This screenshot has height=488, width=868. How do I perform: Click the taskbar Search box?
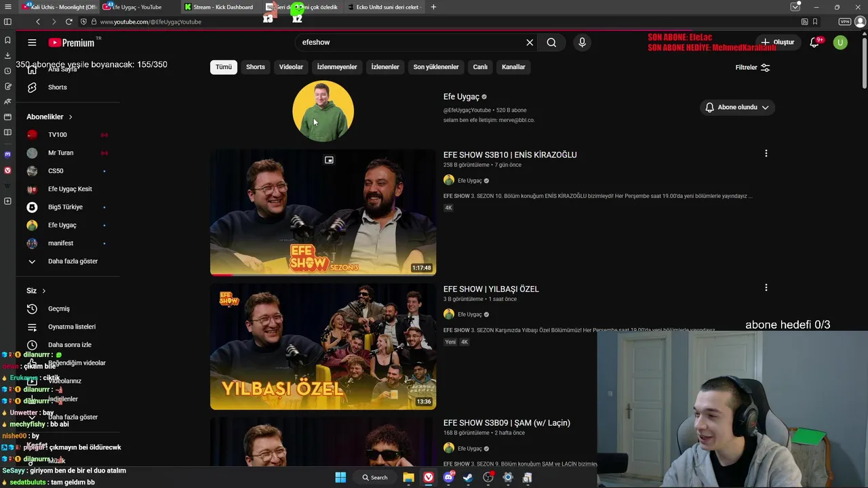[375, 477]
